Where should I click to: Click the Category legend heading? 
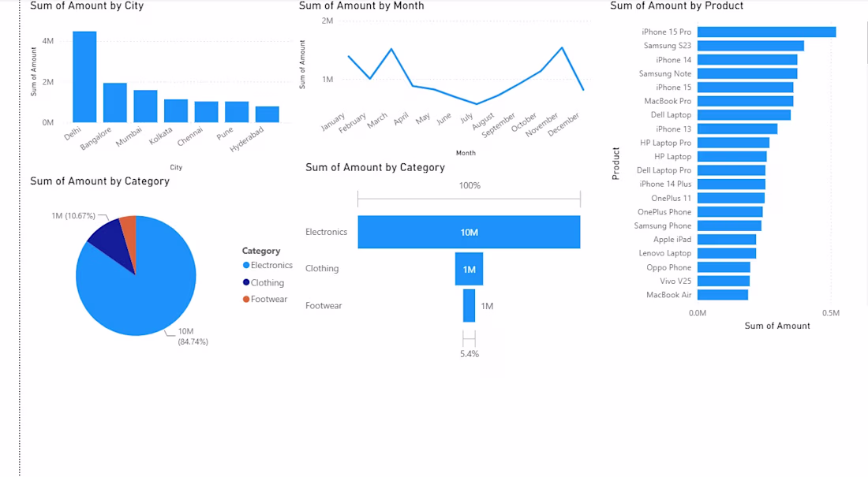261,251
